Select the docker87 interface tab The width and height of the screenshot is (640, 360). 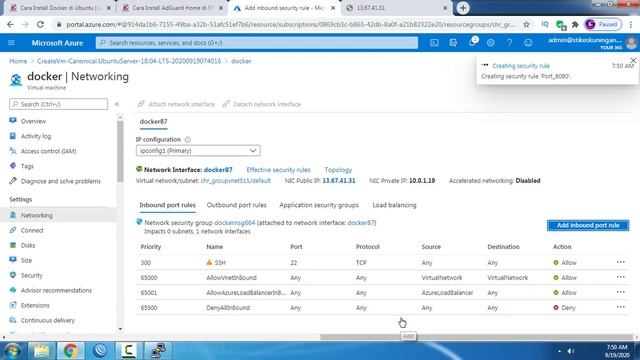pos(153,122)
